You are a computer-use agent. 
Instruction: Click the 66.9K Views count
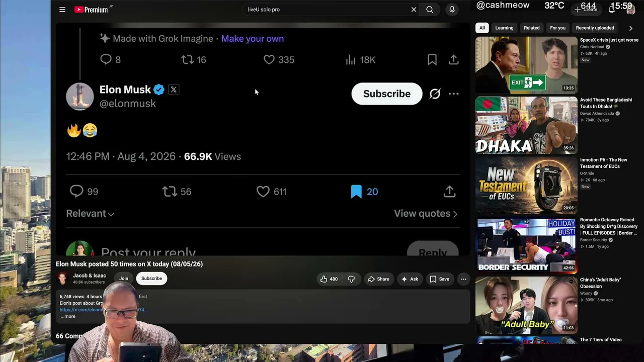click(212, 156)
